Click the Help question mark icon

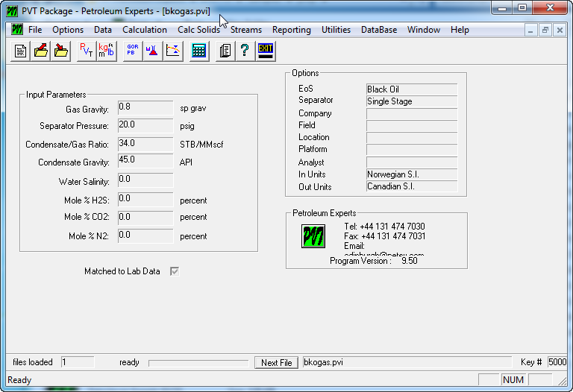pyautogui.click(x=245, y=51)
